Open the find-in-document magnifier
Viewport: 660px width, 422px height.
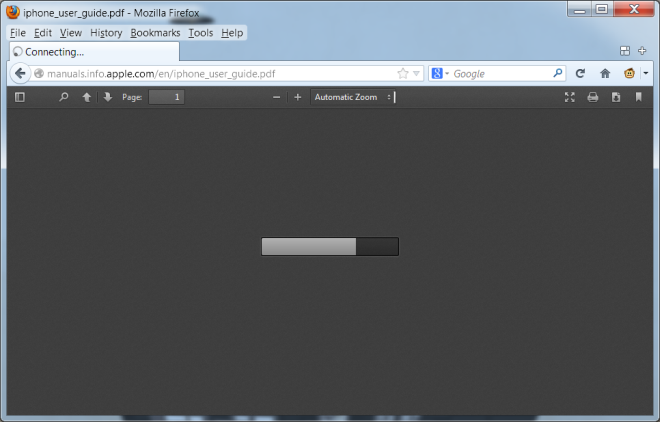[x=64, y=97]
